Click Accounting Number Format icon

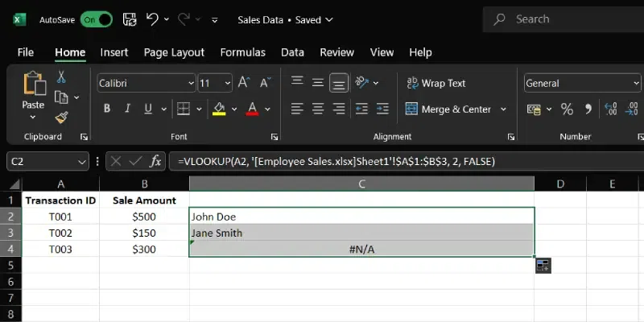534,109
